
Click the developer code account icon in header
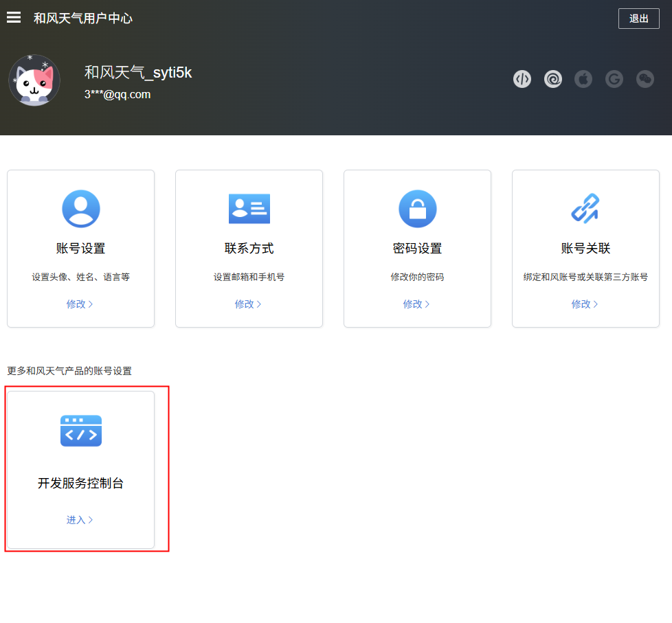point(522,79)
